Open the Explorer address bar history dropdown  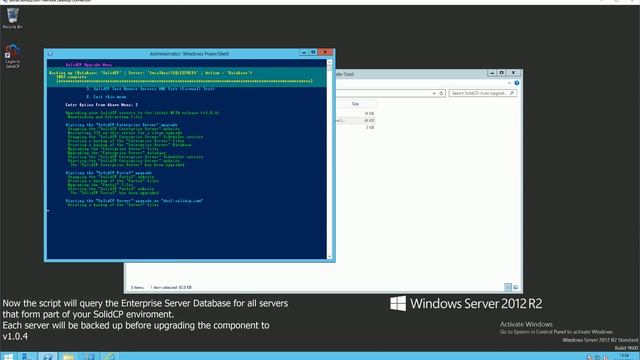click(x=433, y=93)
